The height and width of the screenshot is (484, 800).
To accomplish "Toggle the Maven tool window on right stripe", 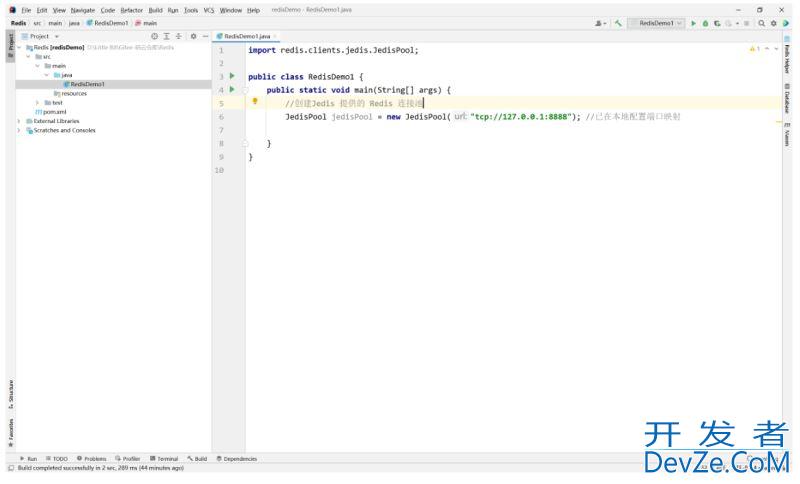I will click(787, 134).
